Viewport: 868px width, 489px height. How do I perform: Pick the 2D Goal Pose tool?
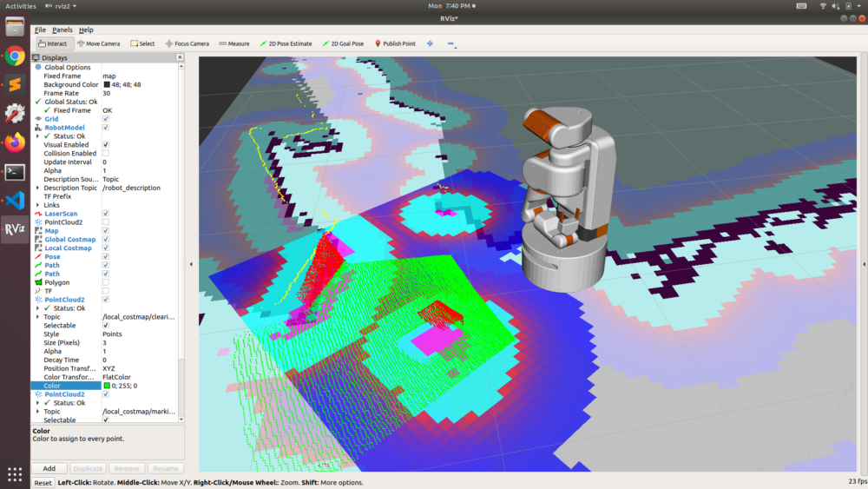tap(343, 43)
